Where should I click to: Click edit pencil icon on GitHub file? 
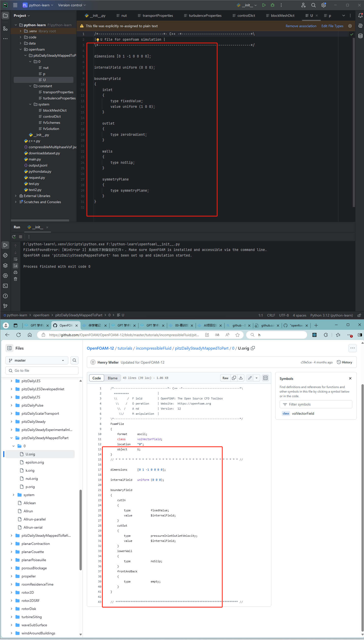[250, 378]
